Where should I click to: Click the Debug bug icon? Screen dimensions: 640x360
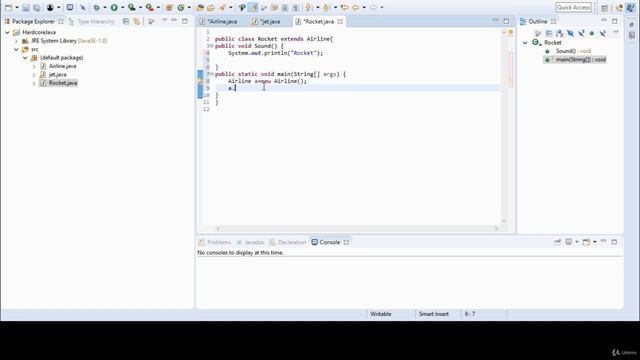(97, 7)
